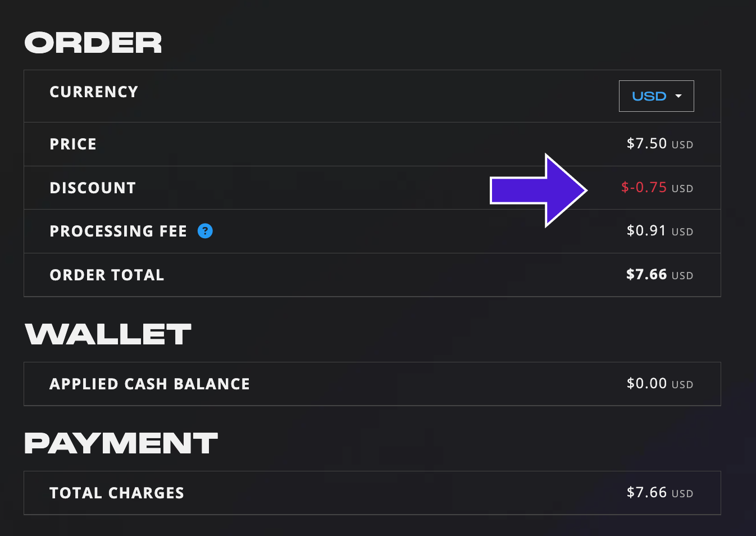Open the USD currency dropdown

click(x=656, y=96)
